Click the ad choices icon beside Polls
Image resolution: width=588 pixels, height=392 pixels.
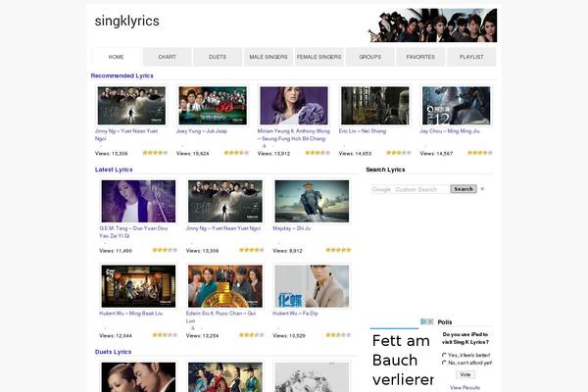[426, 321]
